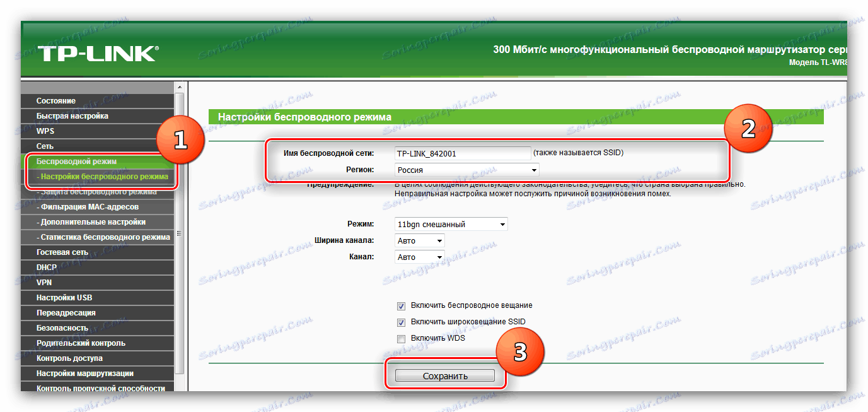Open the Регион dropdown
Viewport: 868px width, 412px height.
tap(466, 170)
